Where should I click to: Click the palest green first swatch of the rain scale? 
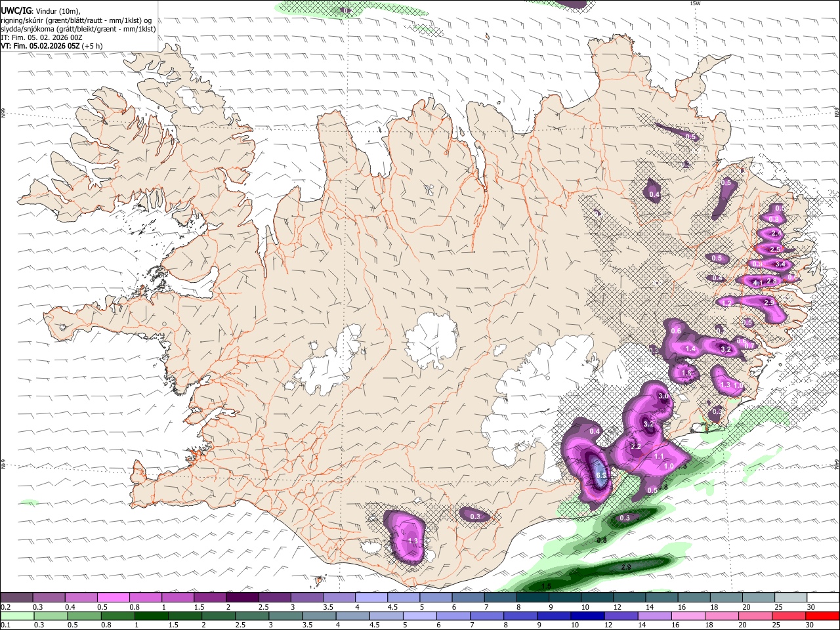[x=17, y=616]
